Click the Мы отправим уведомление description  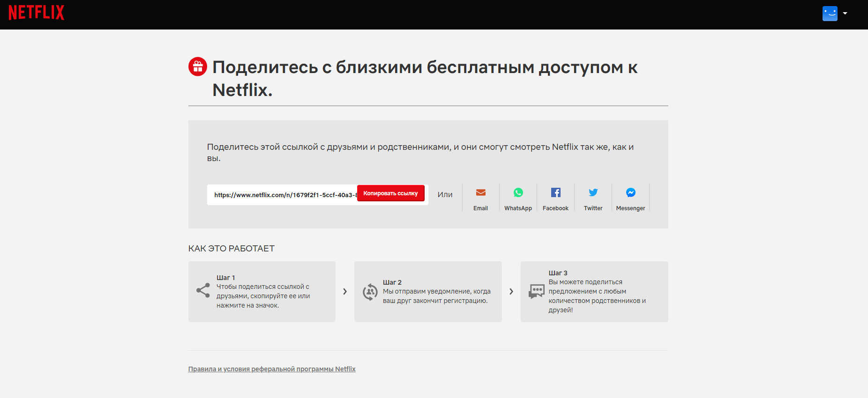[x=437, y=296]
